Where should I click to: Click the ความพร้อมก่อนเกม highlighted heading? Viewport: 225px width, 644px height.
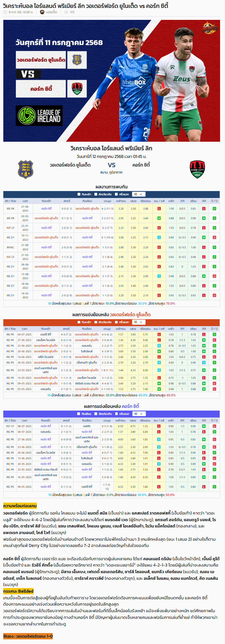(x=20, y=506)
